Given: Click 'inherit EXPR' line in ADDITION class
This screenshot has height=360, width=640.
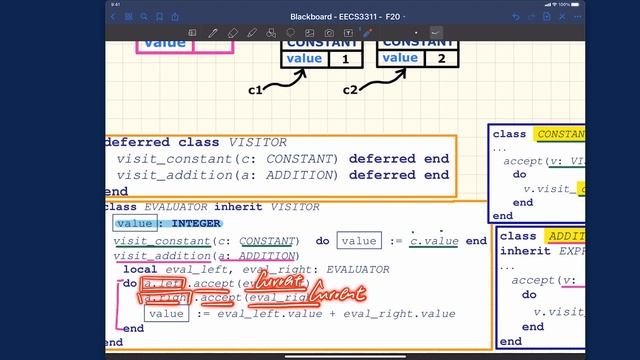Looking at the screenshot, I should coord(542,251).
